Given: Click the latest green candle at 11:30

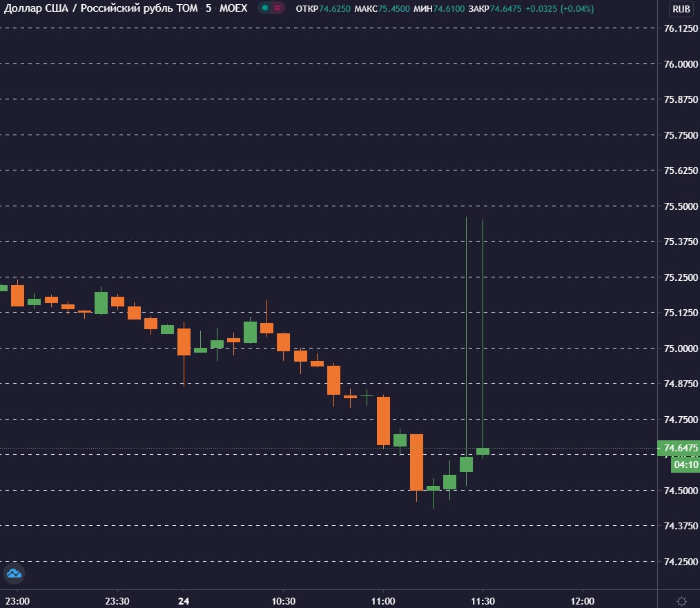Looking at the screenshot, I should pos(483,451).
